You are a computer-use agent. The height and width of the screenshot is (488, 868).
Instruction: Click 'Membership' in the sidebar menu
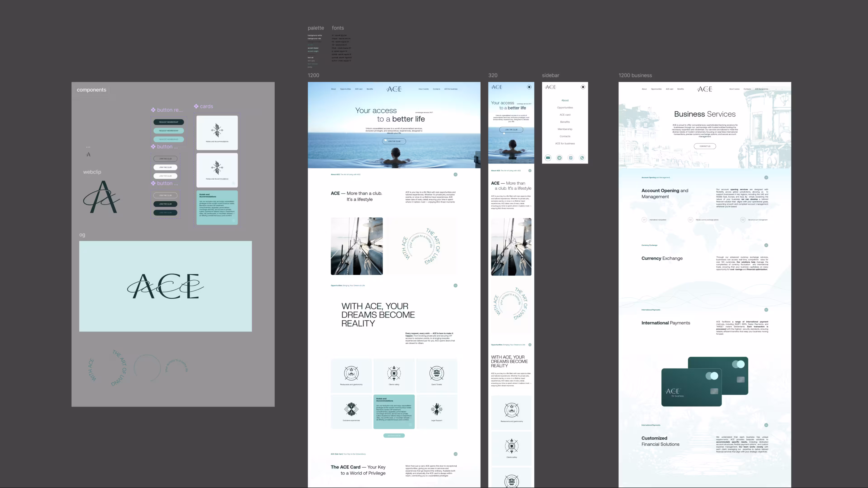(565, 129)
